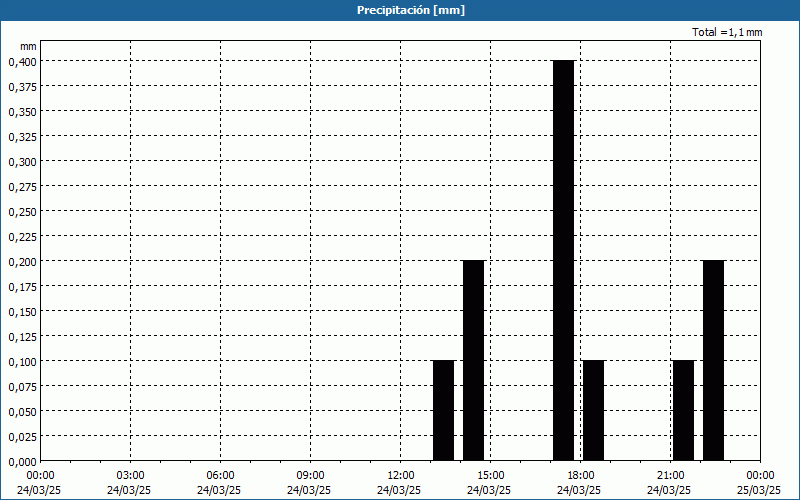Click the 0,100 bar just after 18:00
Screen dimensions: 800x500
click(x=593, y=410)
